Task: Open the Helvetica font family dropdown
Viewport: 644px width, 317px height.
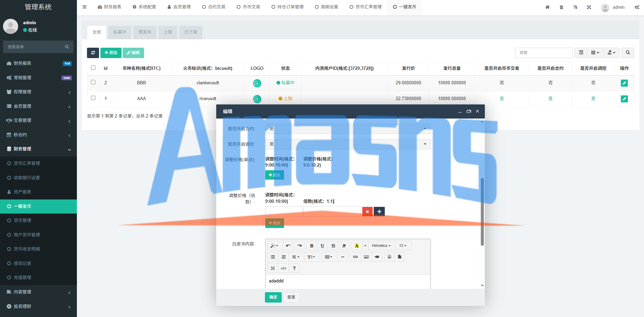Action: pyautogui.click(x=381, y=246)
